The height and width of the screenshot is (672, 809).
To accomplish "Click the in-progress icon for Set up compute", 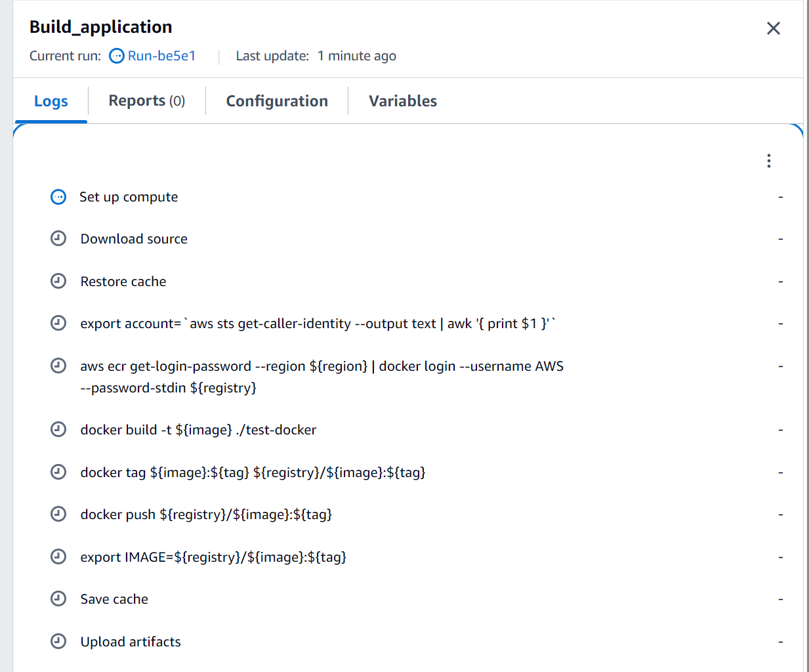I will (x=58, y=197).
